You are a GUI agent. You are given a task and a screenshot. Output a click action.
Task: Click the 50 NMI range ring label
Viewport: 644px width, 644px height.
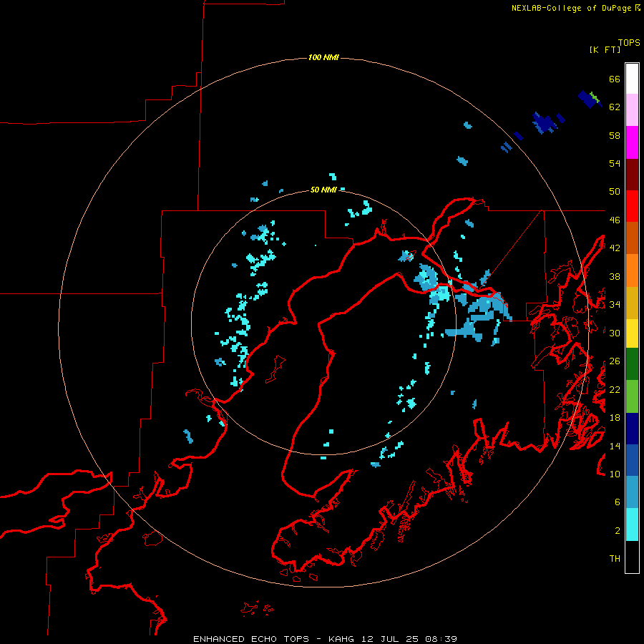(323, 190)
